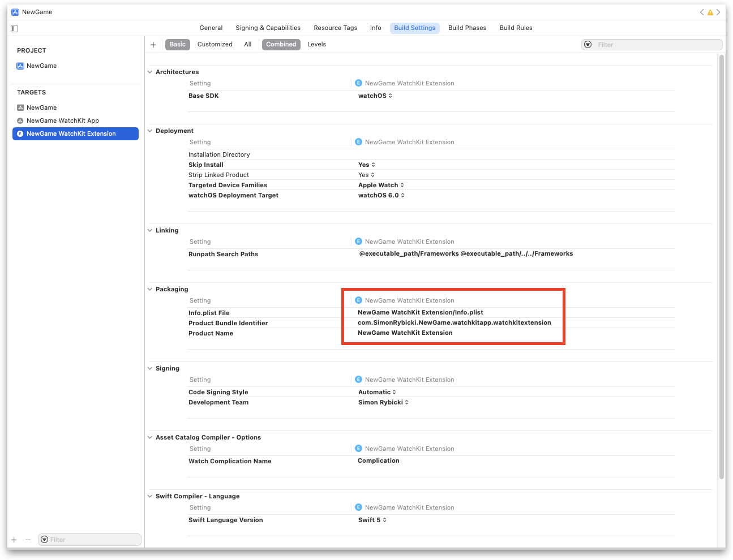733x560 pixels.
Task: Switch to Resource Tags tab
Action: click(336, 28)
